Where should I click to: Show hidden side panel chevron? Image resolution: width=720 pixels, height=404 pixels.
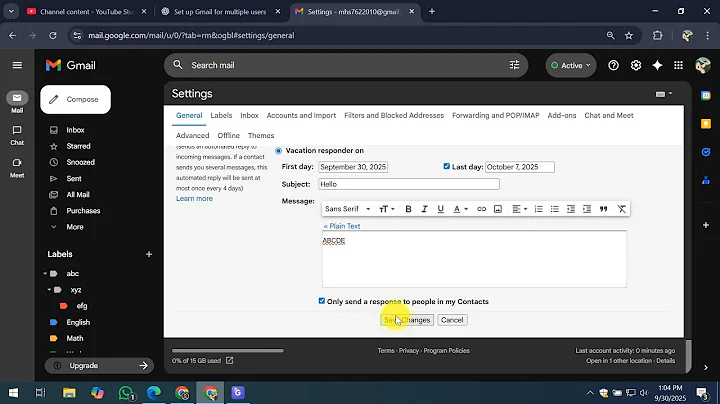[706, 367]
